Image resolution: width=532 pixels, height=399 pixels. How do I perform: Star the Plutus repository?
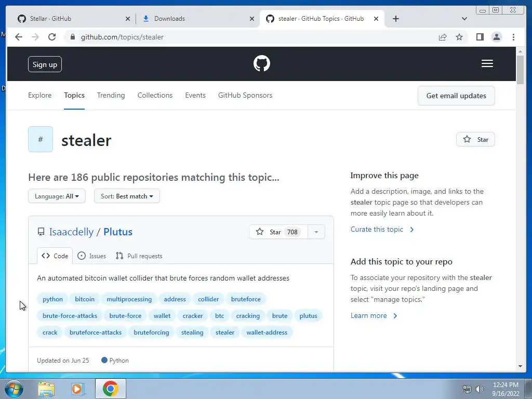click(x=278, y=232)
